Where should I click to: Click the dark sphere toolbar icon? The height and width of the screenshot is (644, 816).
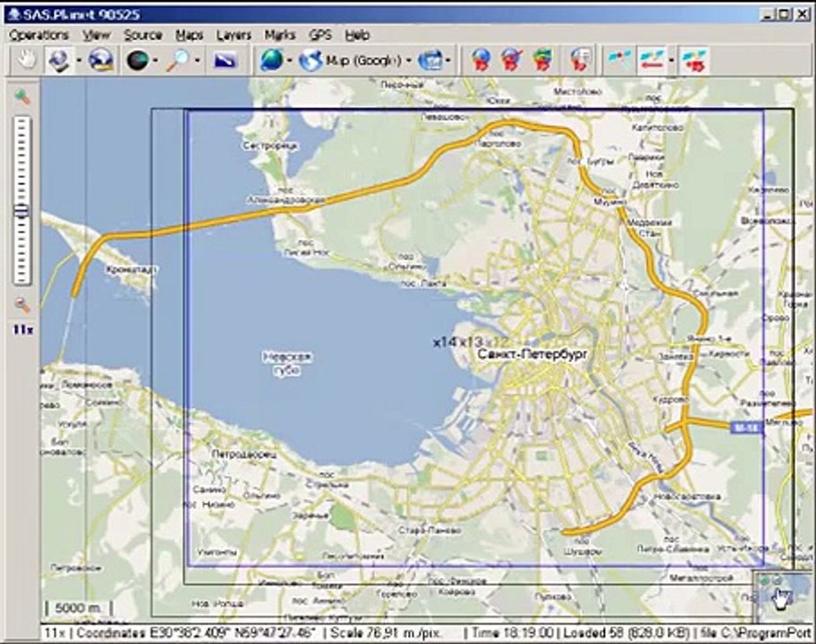click(x=138, y=60)
